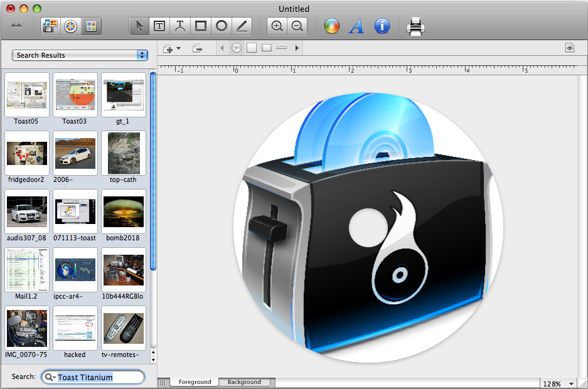588x389 pixels.
Task: Select the arrow pointer tool
Action: click(139, 26)
